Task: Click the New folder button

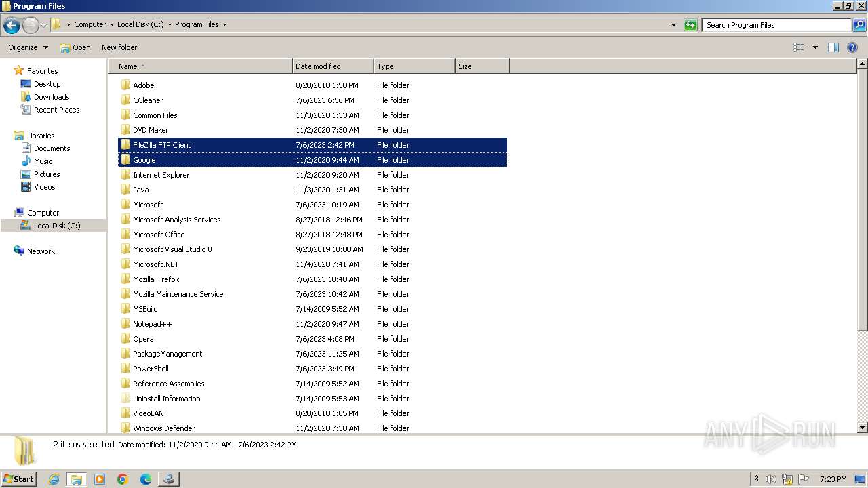Action: (x=119, y=47)
